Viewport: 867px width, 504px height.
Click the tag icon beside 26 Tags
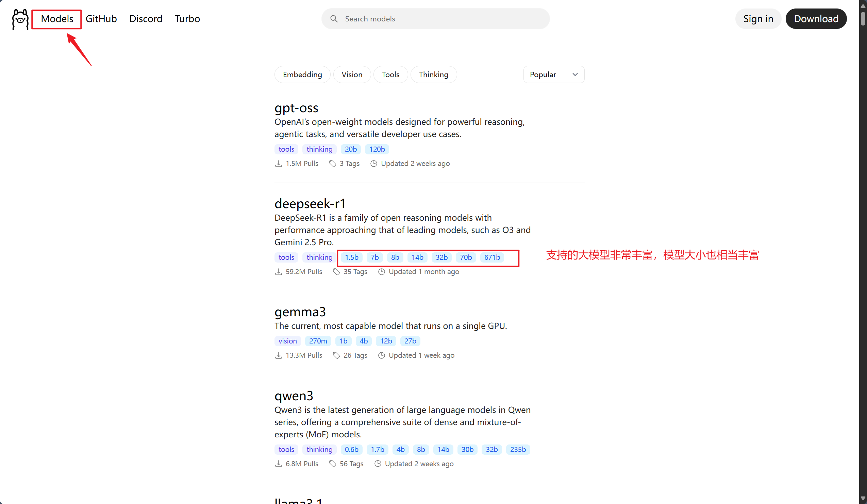(336, 355)
